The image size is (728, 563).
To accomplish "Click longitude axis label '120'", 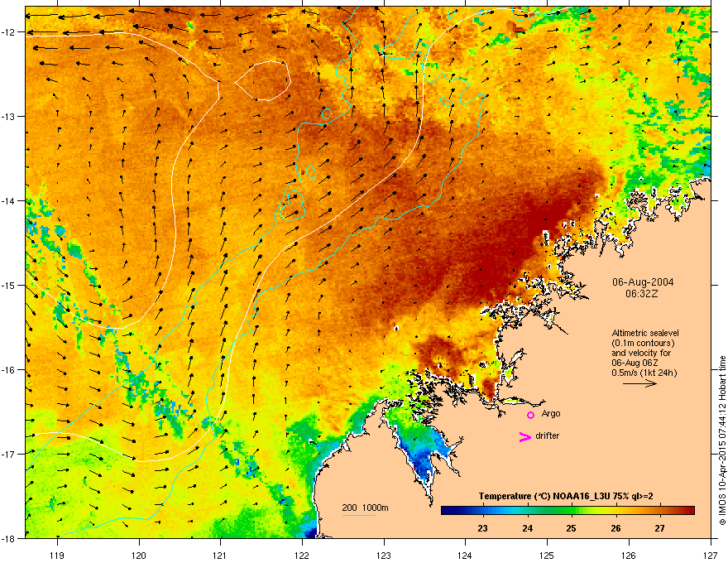I will (139, 555).
